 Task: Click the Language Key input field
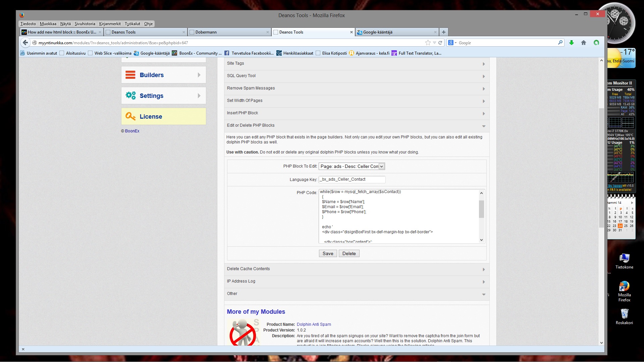point(352,180)
